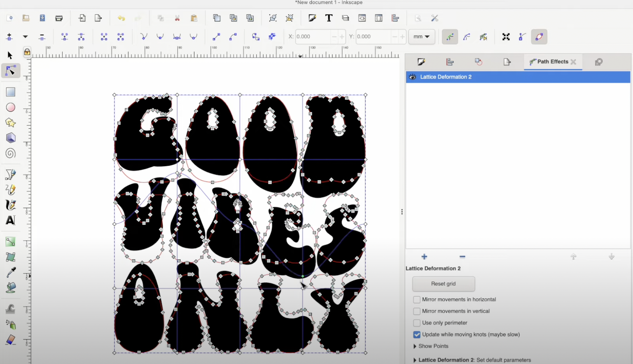Choose the 3D box tool
This screenshot has width=633, height=364.
10,138
